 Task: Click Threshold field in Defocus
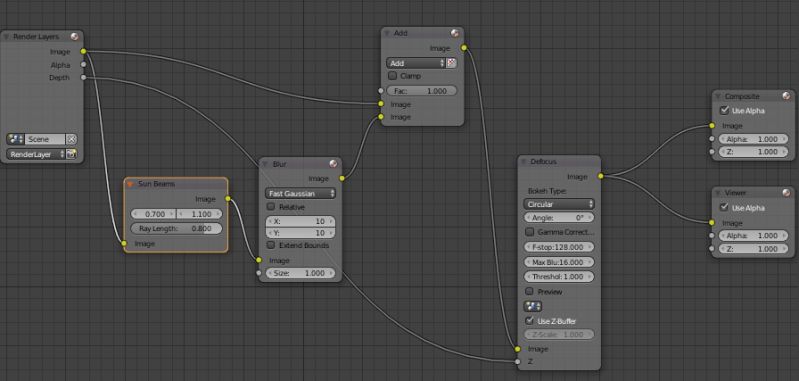coord(559,277)
